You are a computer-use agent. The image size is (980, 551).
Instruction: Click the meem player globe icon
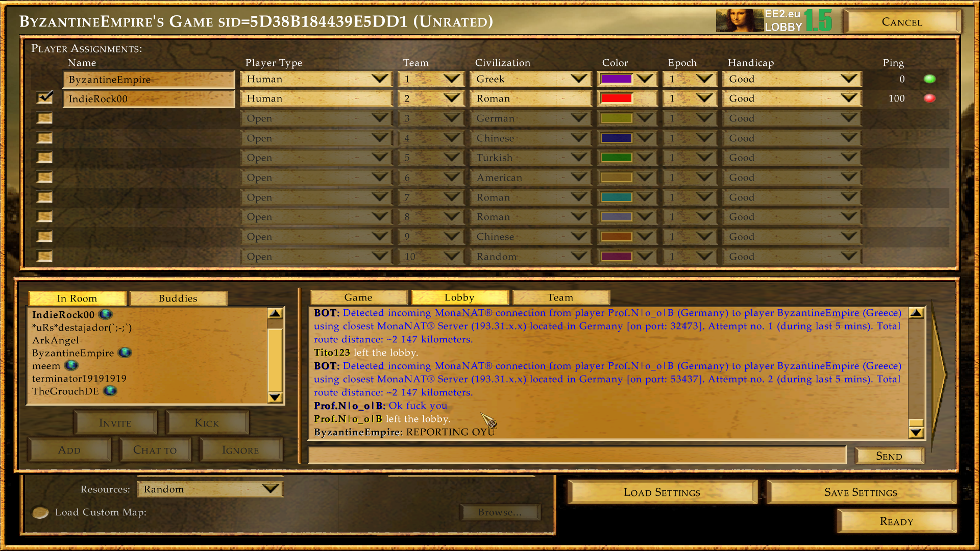(x=72, y=365)
